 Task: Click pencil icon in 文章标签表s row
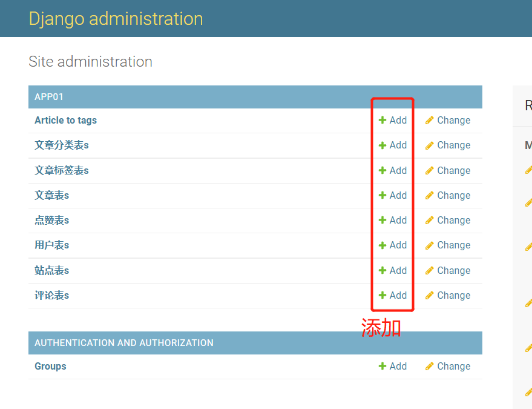pyautogui.click(x=430, y=170)
